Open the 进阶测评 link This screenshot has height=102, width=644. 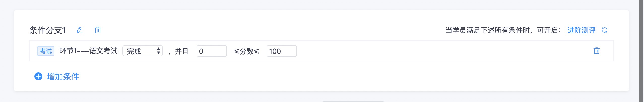[x=581, y=30]
